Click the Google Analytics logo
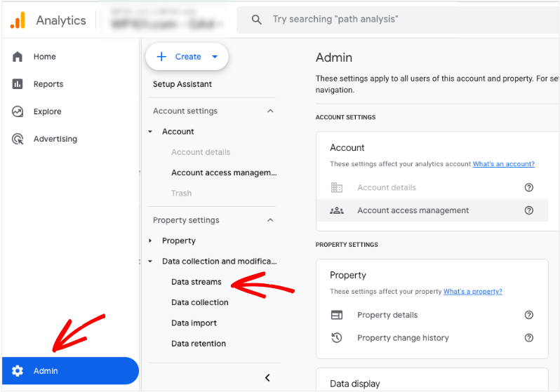This screenshot has width=560, height=392. [18, 20]
